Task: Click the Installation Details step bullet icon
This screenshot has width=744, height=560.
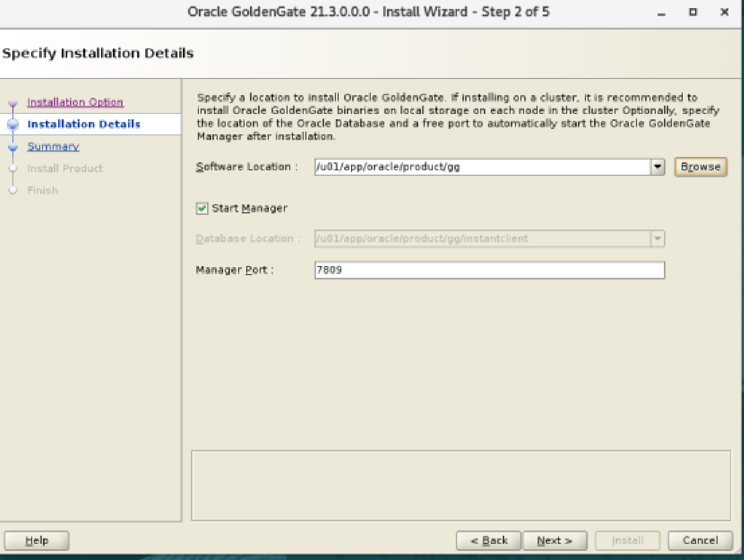Action: point(13,124)
